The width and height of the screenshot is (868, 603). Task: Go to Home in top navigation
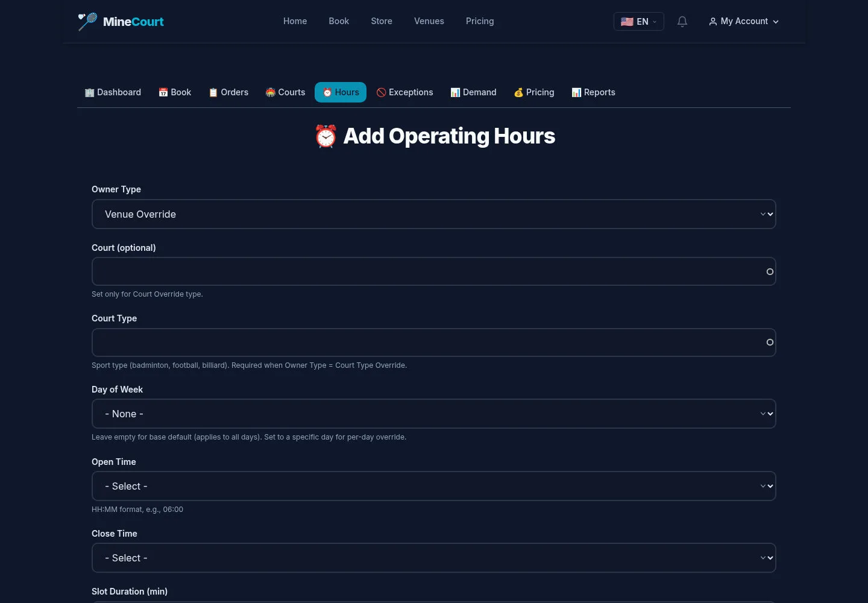(295, 21)
